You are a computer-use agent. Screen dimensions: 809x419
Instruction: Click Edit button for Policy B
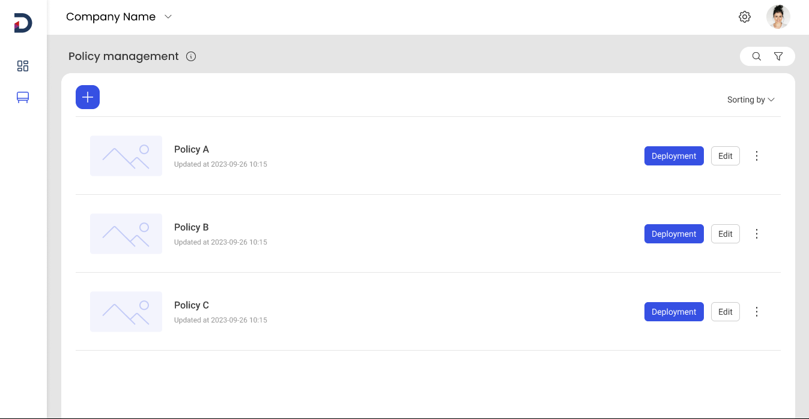click(725, 234)
